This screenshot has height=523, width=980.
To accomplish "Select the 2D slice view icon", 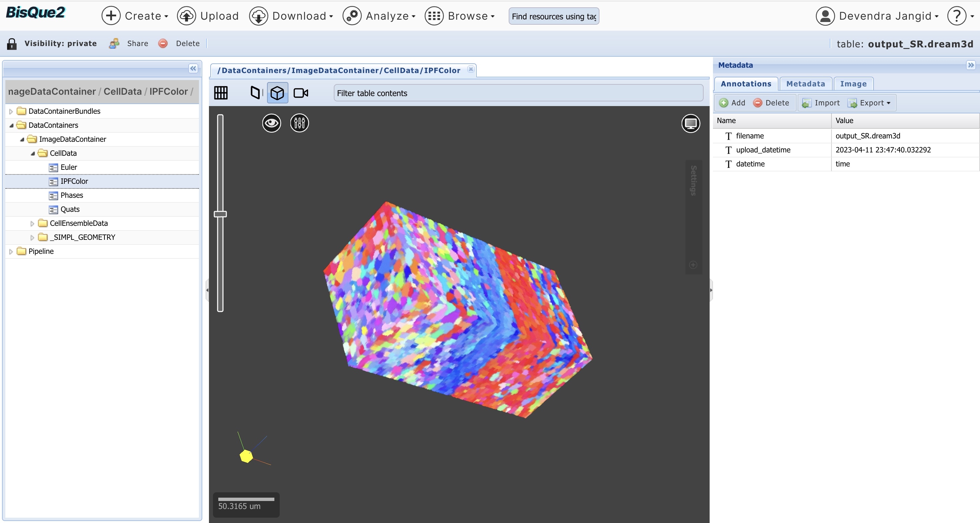I will [256, 93].
